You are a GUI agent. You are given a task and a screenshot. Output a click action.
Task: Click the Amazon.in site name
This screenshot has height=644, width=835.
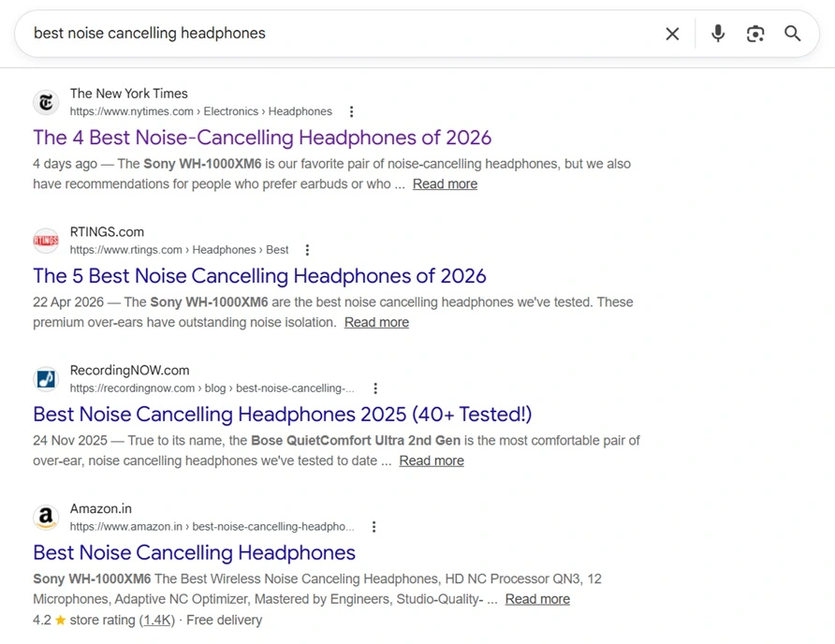click(x=101, y=508)
